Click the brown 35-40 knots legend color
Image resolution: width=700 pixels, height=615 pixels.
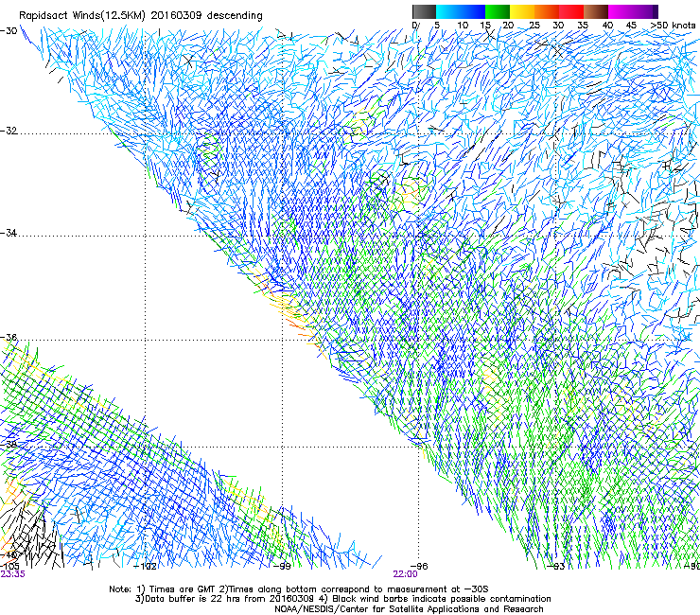tap(596, 11)
